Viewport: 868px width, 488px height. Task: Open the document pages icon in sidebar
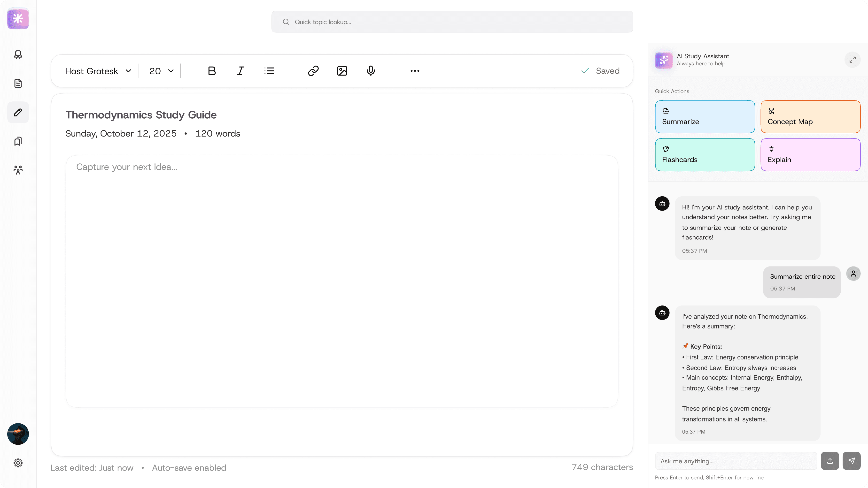18,83
